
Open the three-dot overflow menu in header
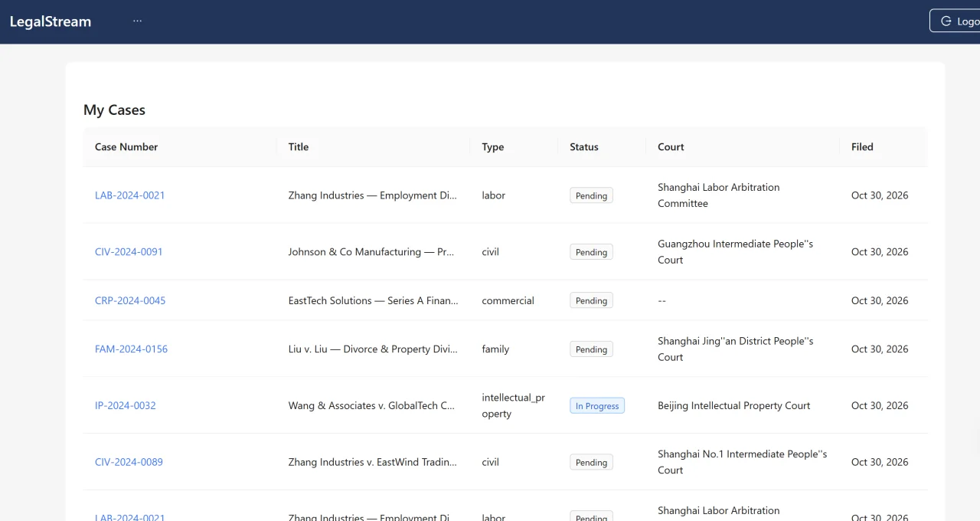coord(137,21)
